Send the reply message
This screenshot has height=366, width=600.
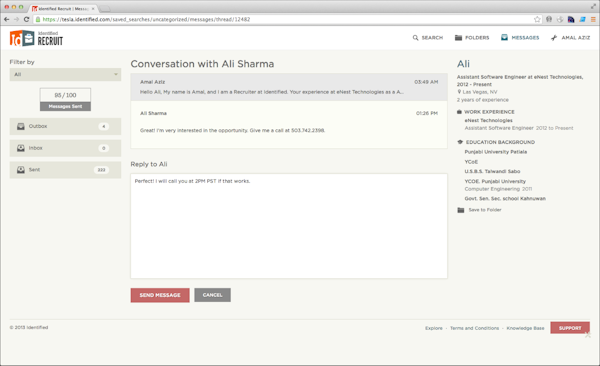tap(160, 295)
